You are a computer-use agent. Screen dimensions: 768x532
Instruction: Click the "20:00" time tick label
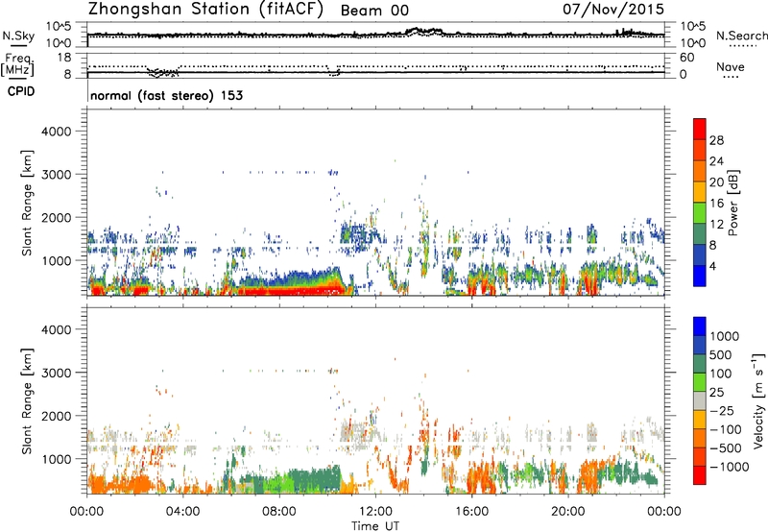(x=567, y=512)
